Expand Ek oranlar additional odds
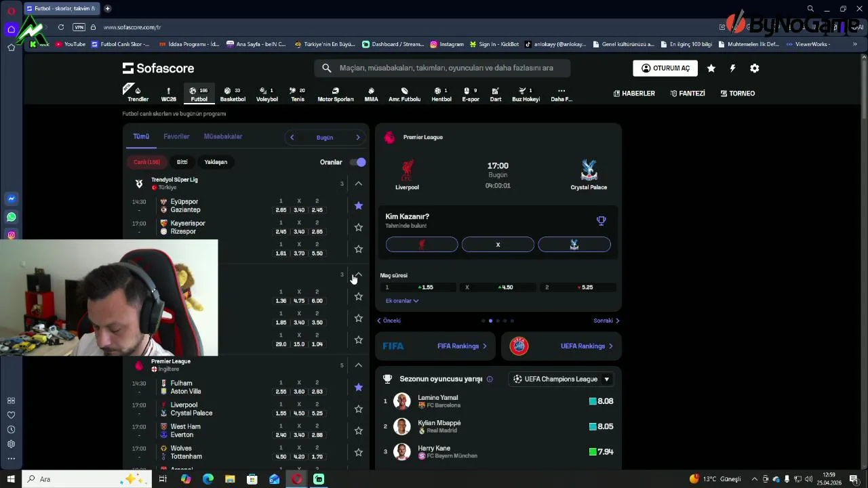This screenshot has height=488, width=868. pyautogui.click(x=401, y=301)
